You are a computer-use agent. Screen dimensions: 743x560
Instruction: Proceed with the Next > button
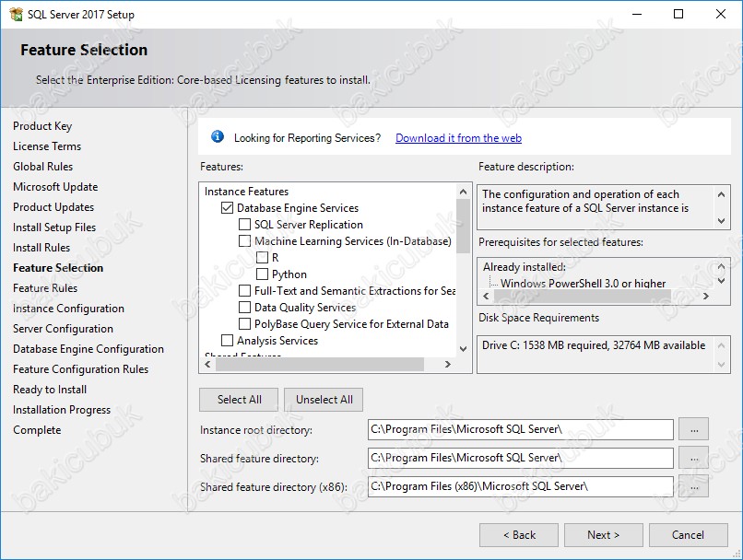[x=603, y=535]
